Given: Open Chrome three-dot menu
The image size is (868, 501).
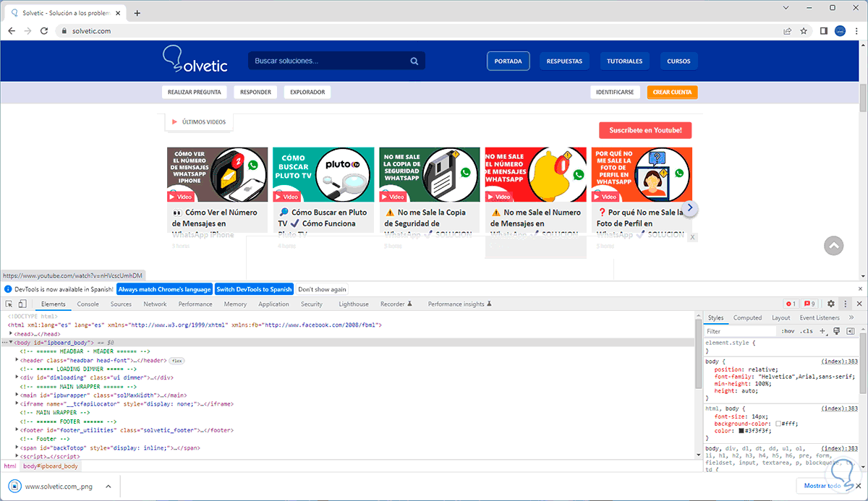Looking at the screenshot, I should [x=856, y=31].
